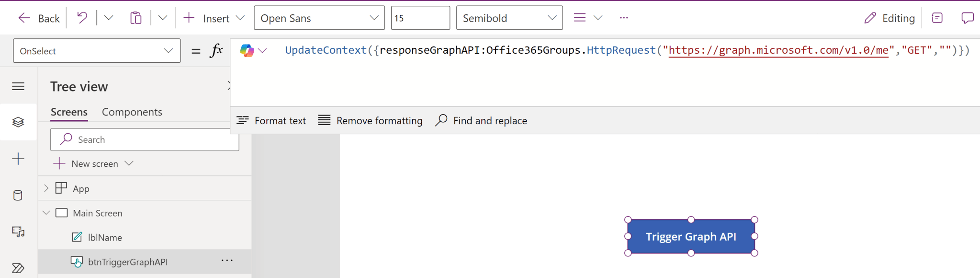Open the text alignment dropdown
Screen dimensions: 980x278
587,18
